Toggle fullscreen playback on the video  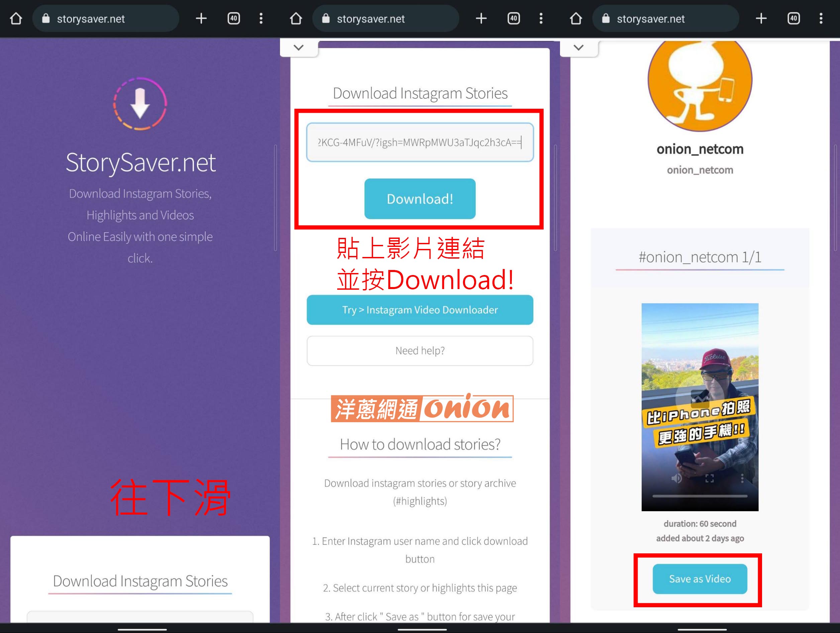pyautogui.click(x=710, y=478)
